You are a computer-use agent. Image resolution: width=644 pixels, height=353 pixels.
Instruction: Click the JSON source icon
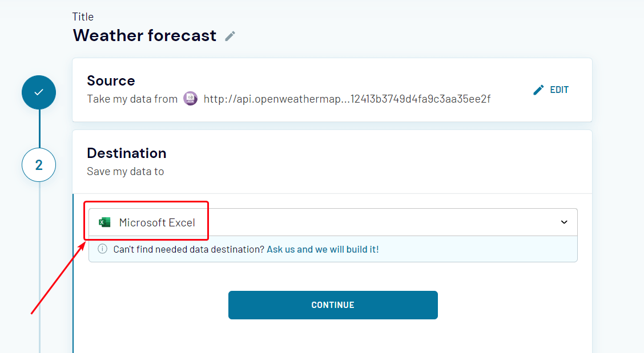190,99
